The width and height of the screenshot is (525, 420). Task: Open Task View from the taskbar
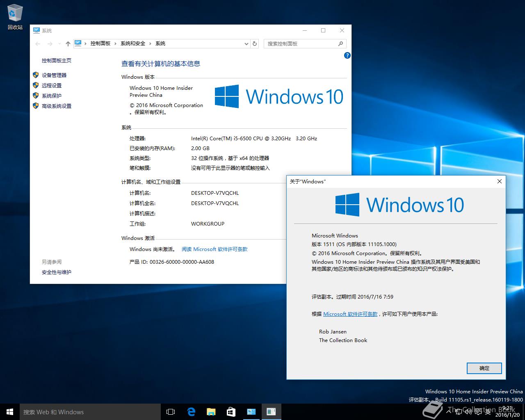coord(171,412)
